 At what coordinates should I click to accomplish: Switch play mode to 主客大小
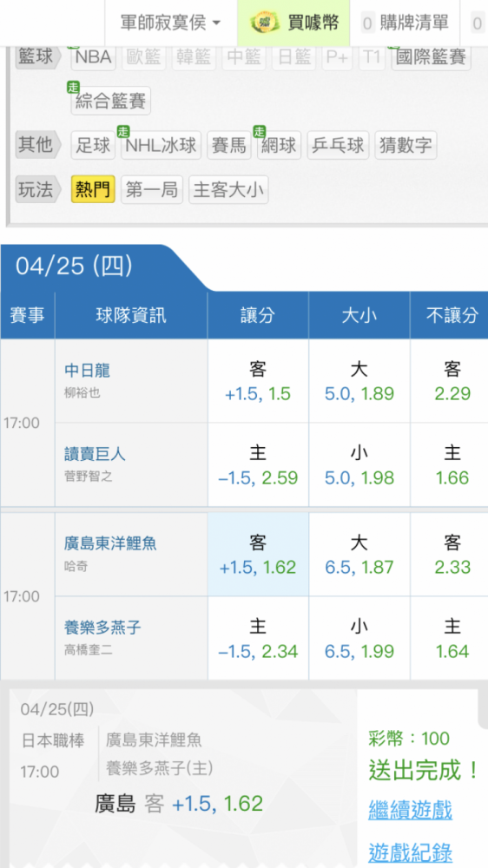[x=228, y=190]
